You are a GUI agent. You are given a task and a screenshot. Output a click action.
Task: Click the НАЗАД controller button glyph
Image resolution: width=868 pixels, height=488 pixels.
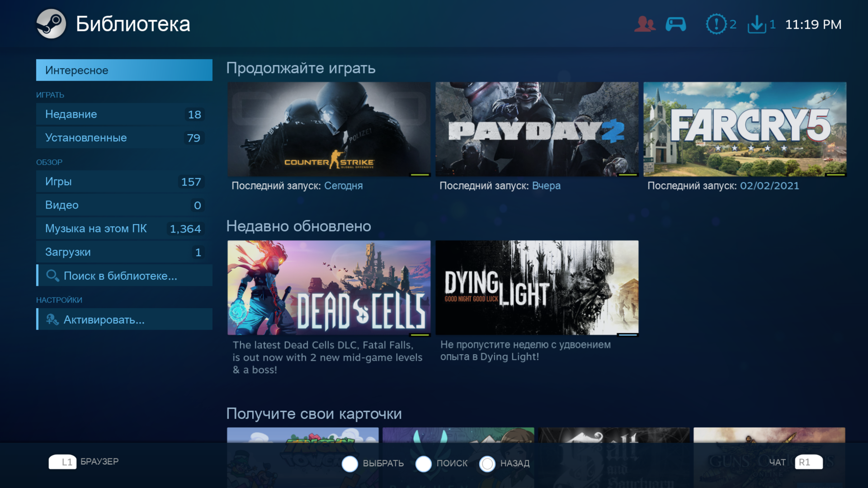487,464
